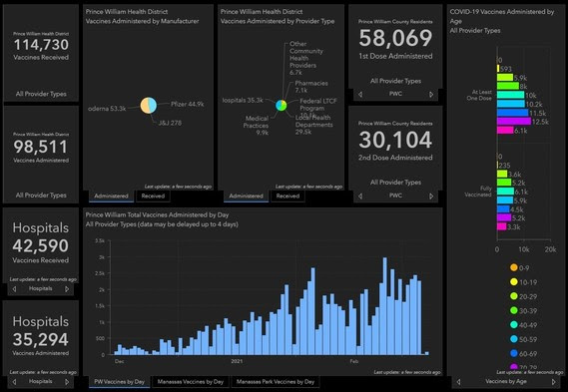
Task: Select Administered tab under Manufacturer chart
Action: coord(111,196)
